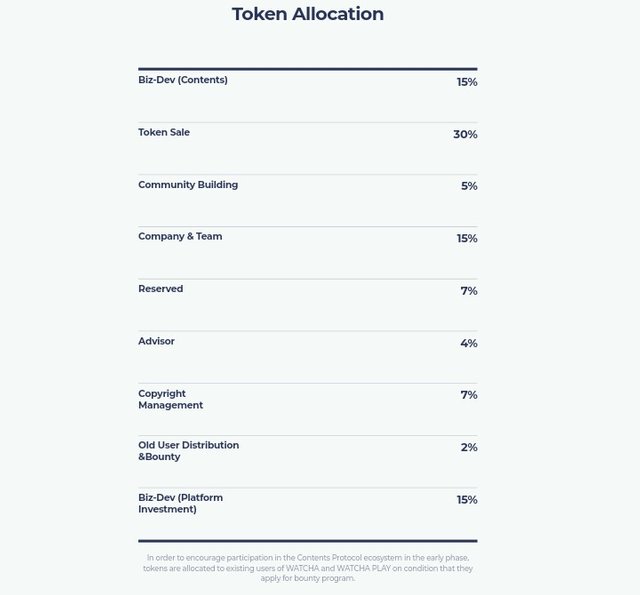Select the Token Sale label

(164, 132)
